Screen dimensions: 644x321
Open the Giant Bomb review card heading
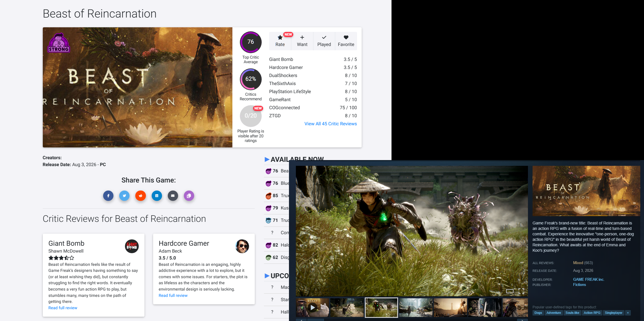tap(66, 243)
